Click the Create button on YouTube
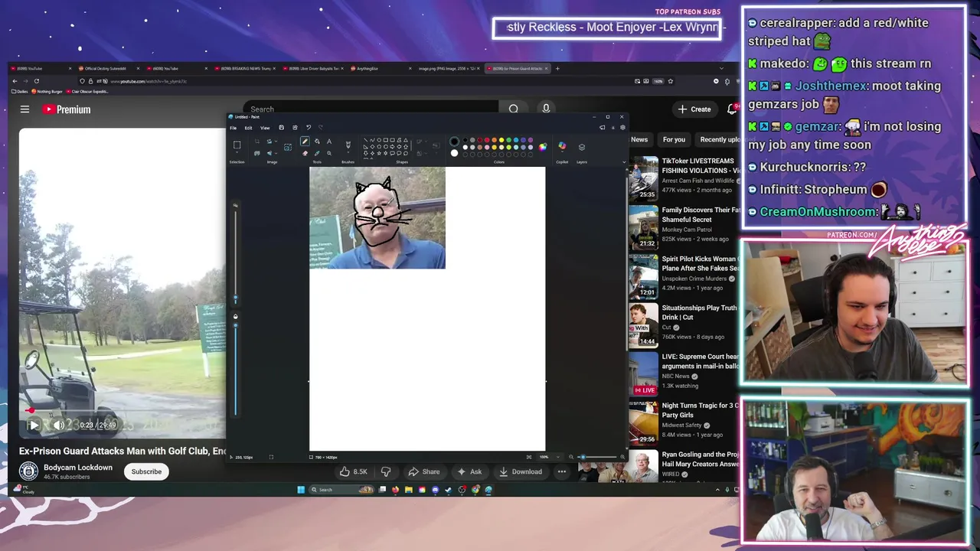The height and width of the screenshot is (551, 980). point(694,109)
